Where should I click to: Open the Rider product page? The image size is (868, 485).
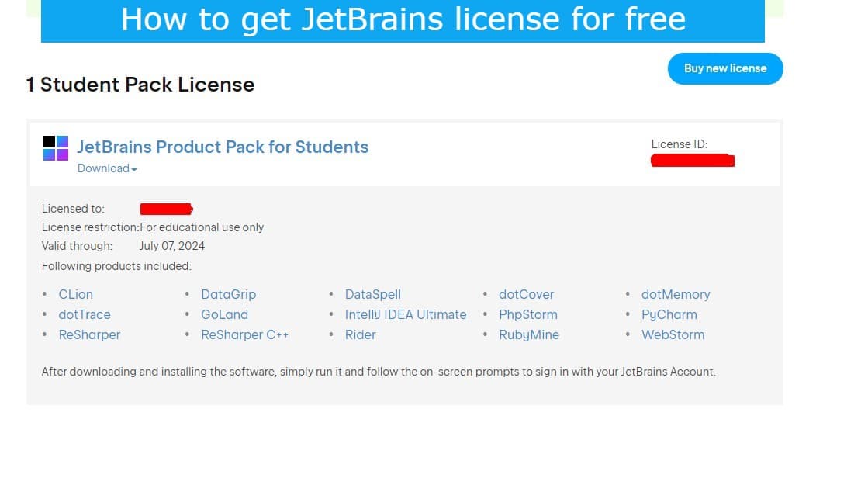tap(360, 334)
